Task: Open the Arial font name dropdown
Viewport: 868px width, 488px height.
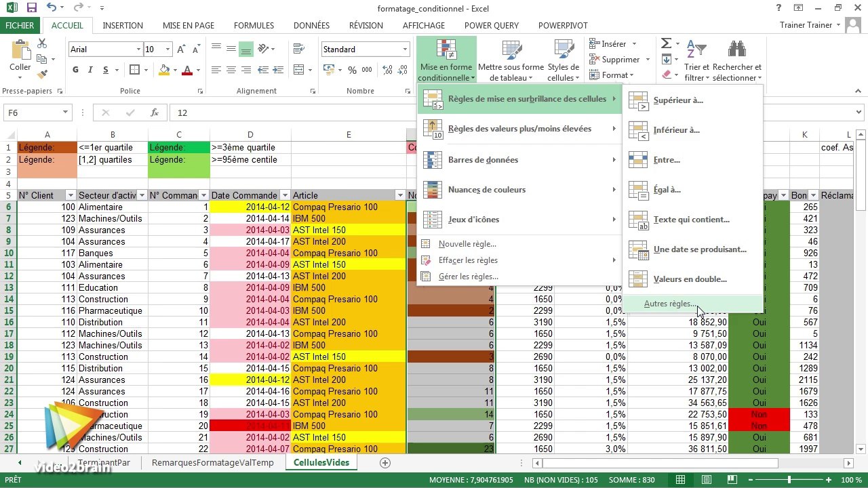Action: (x=138, y=49)
